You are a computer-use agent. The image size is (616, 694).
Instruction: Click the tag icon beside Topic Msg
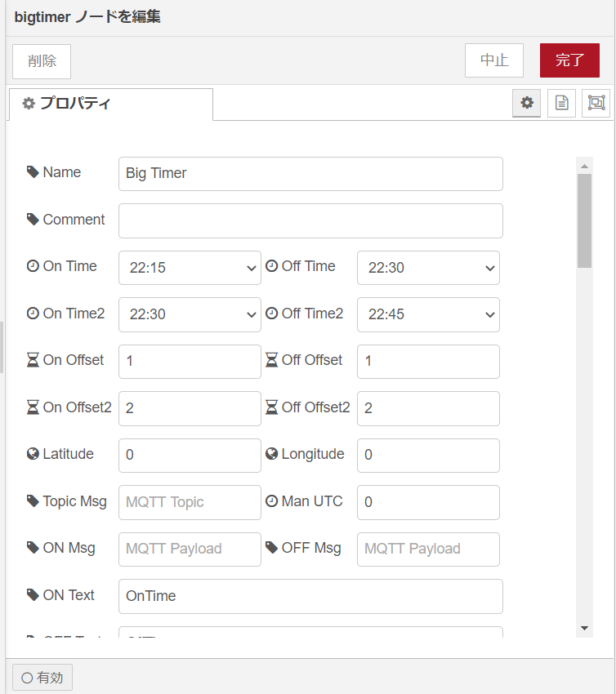tap(33, 501)
